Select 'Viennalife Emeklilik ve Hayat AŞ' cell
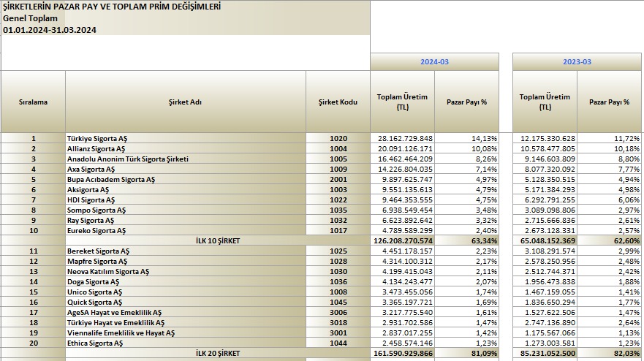Image resolution: width=644 pixels, height=361 pixels. tap(185, 332)
